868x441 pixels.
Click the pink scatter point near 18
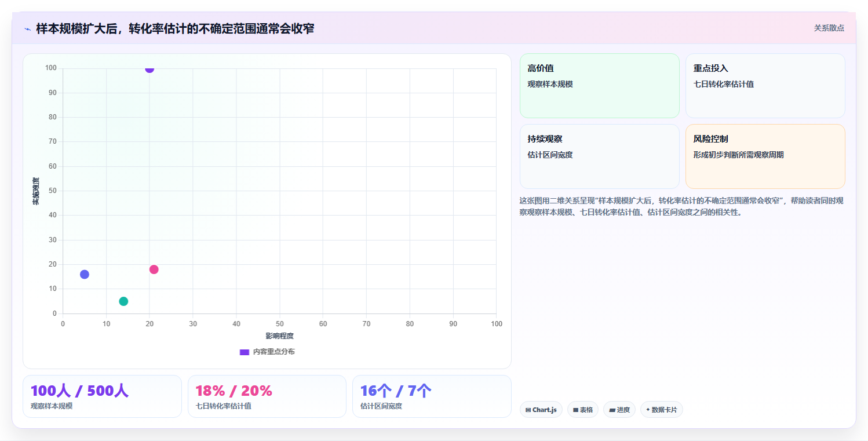click(154, 269)
